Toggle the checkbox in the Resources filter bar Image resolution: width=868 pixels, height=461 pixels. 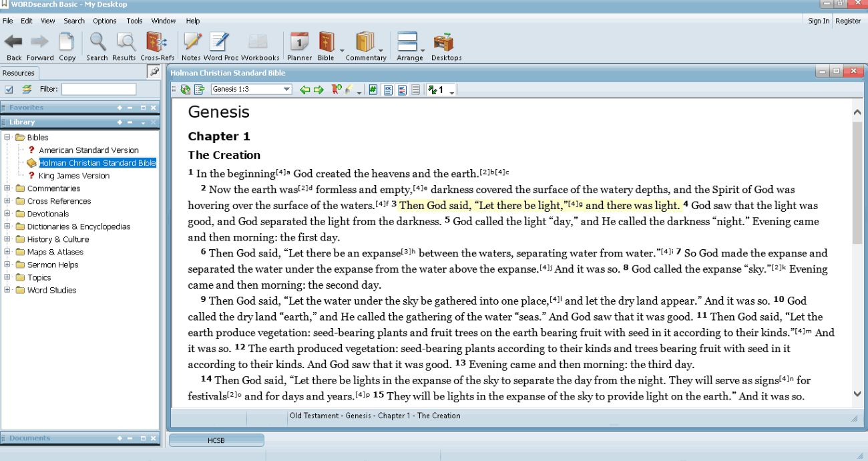click(x=9, y=89)
